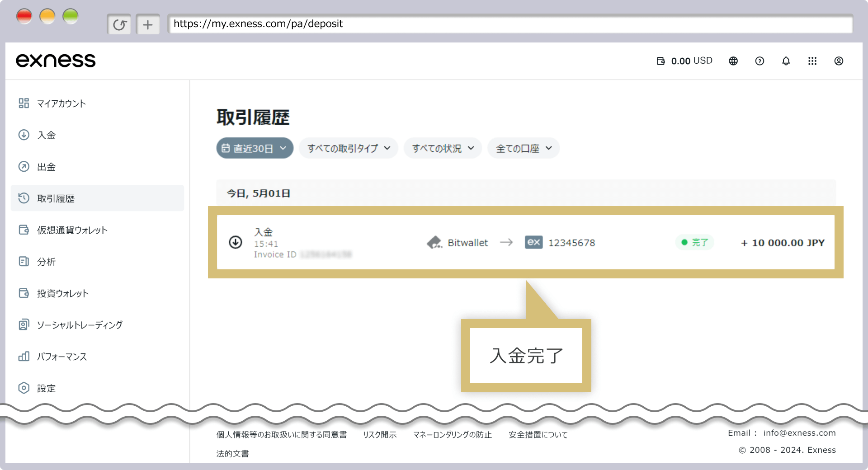
Task: Open リスク開示 footer link
Action: point(380,435)
